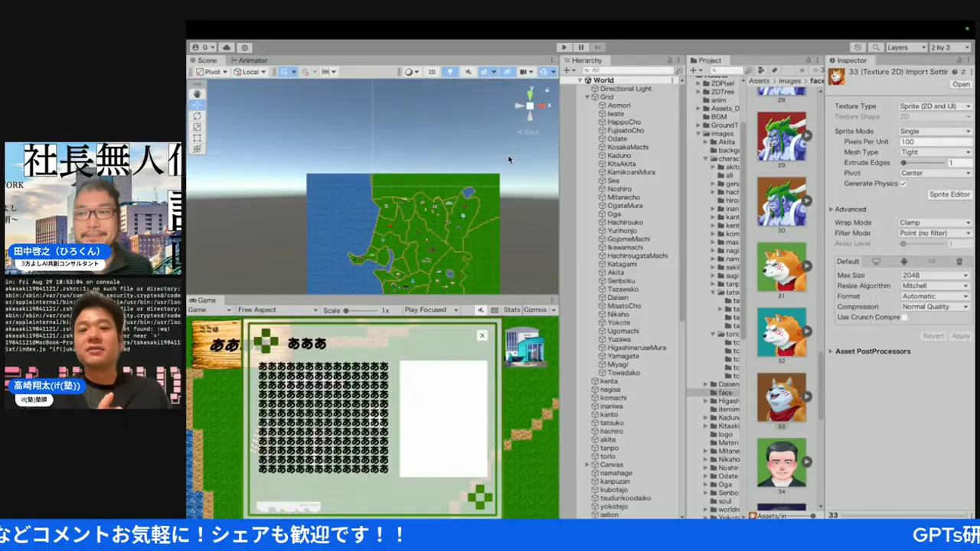Collapse the Grid object in Hierarchy

[x=587, y=97]
